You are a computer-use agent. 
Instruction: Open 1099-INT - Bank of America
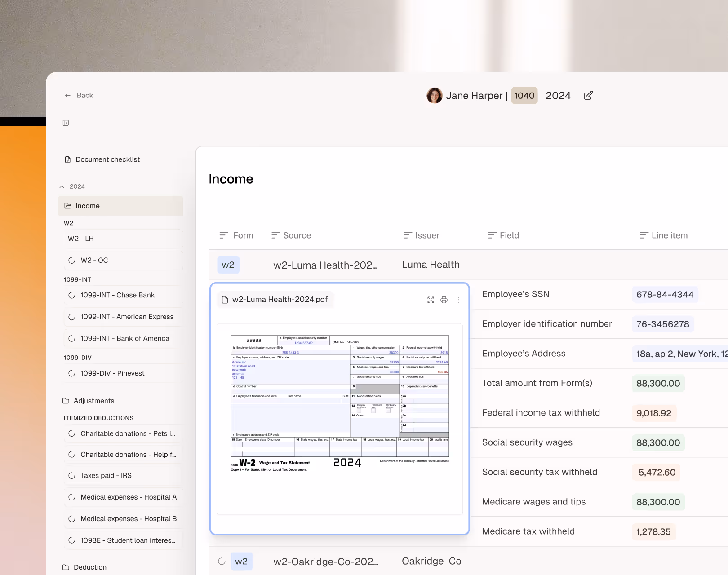pyautogui.click(x=123, y=338)
